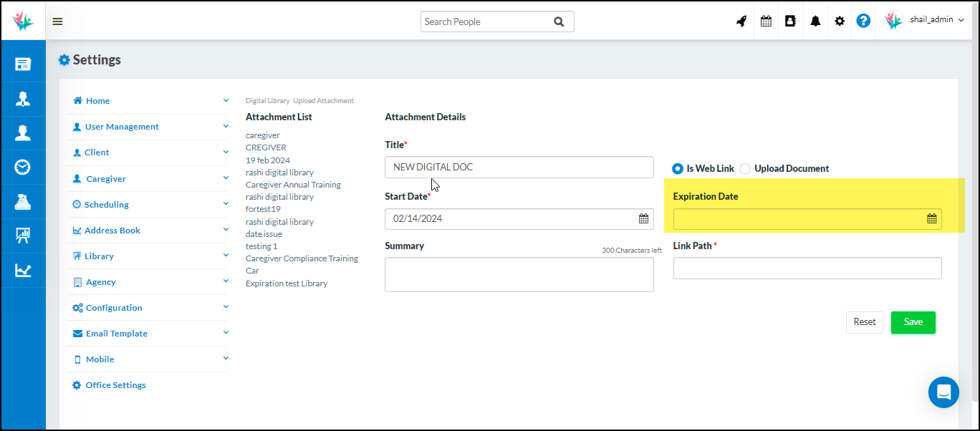
Task: Open Office Settings in settings menu
Action: coord(115,385)
